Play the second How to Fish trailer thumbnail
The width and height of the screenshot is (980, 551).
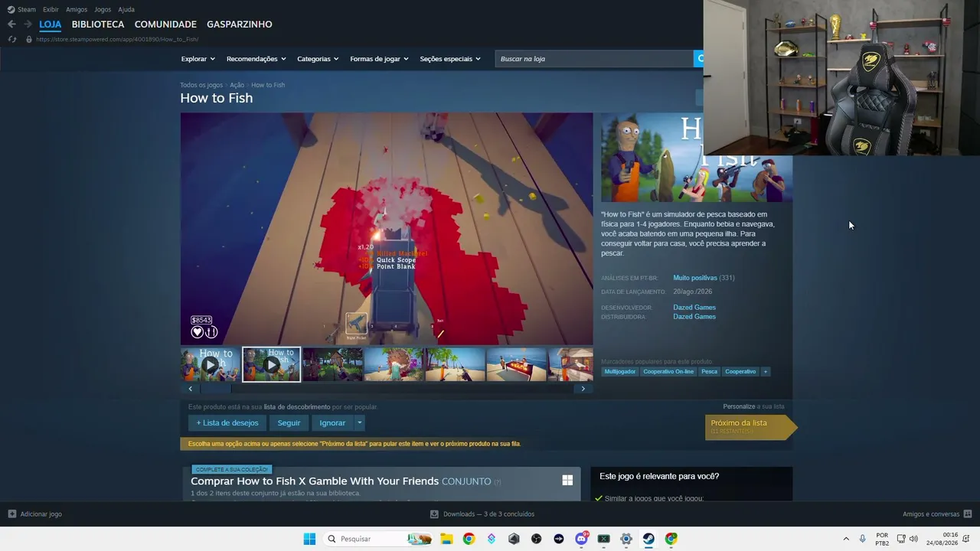[272, 364]
